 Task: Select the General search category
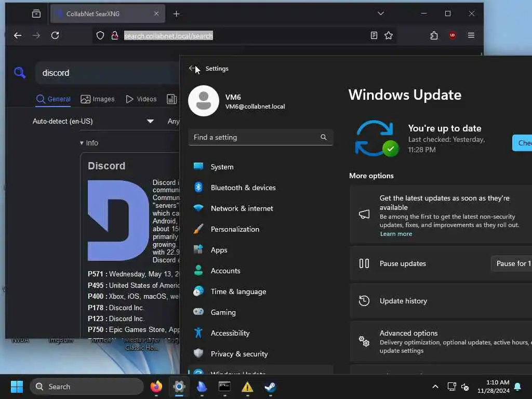54,99
